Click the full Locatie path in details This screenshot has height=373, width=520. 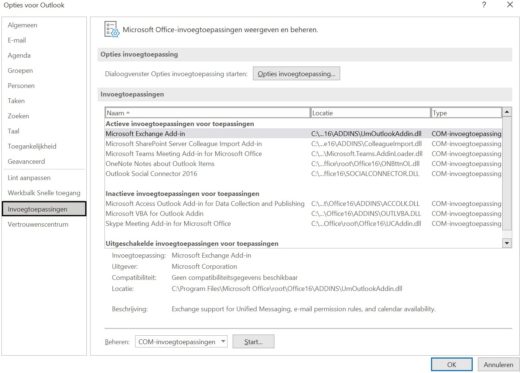[287, 289]
